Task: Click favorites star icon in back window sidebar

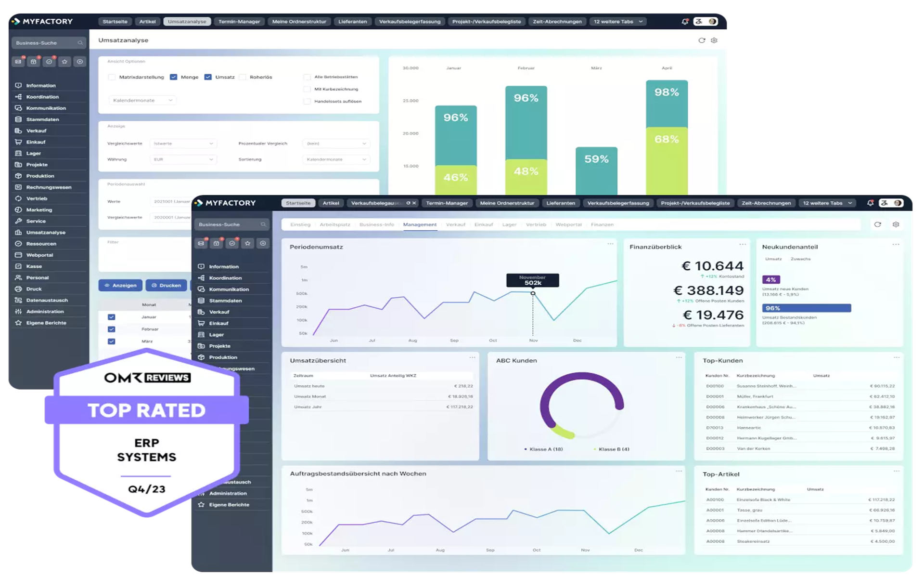Action: [x=64, y=62]
